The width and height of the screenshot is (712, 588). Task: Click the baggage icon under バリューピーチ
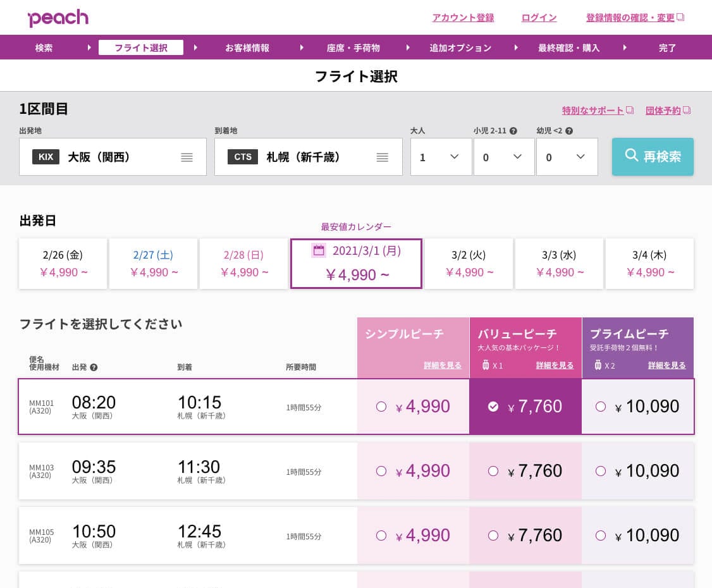[x=486, y=365]
